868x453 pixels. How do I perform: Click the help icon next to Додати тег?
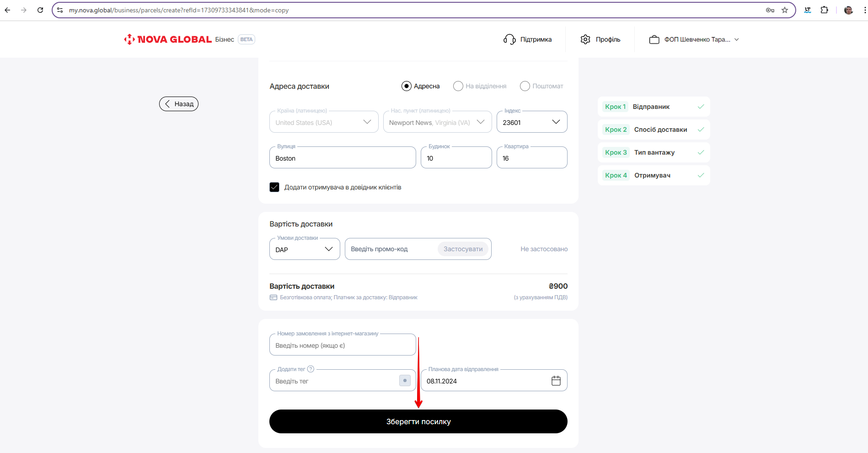311,369
